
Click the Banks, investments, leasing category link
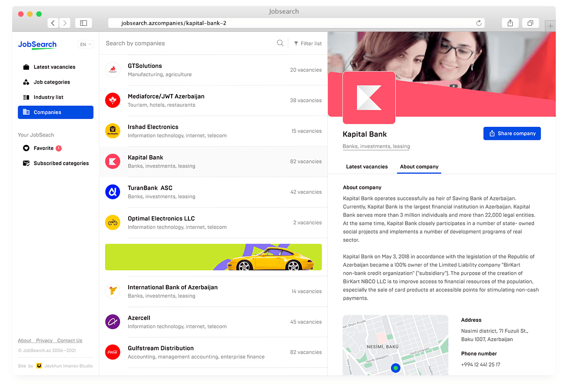[x=376, y=146]
